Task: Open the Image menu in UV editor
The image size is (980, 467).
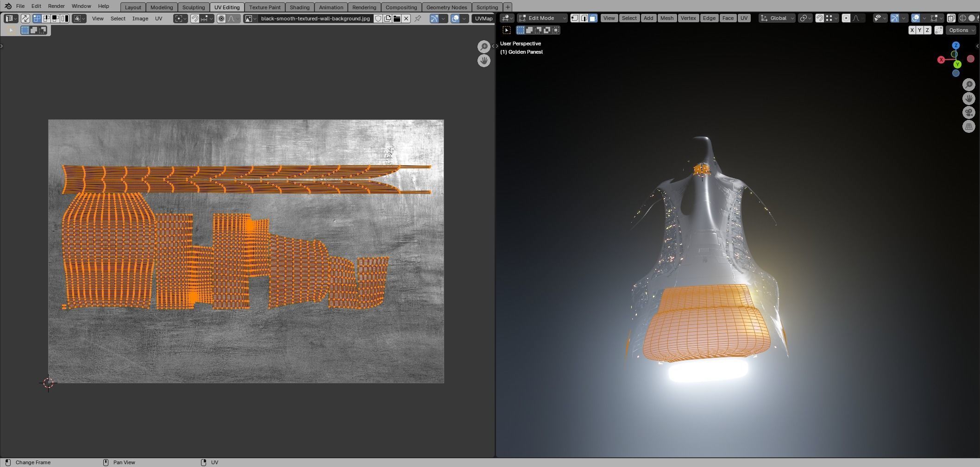Action: 140,19
